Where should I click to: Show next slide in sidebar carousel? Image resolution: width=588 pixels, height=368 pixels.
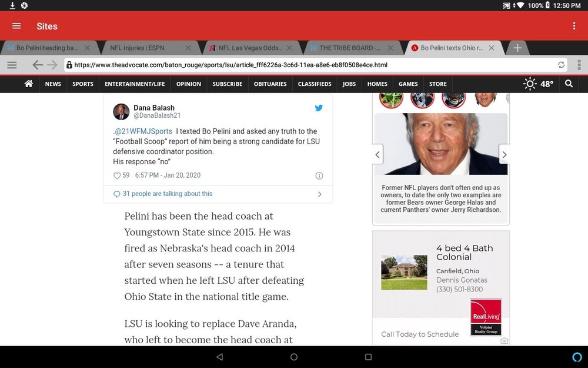(x=505, y=154)
